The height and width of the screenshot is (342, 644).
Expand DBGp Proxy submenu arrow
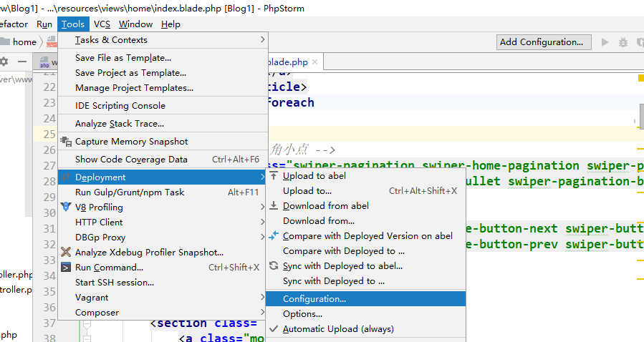(x=262, y=237)
